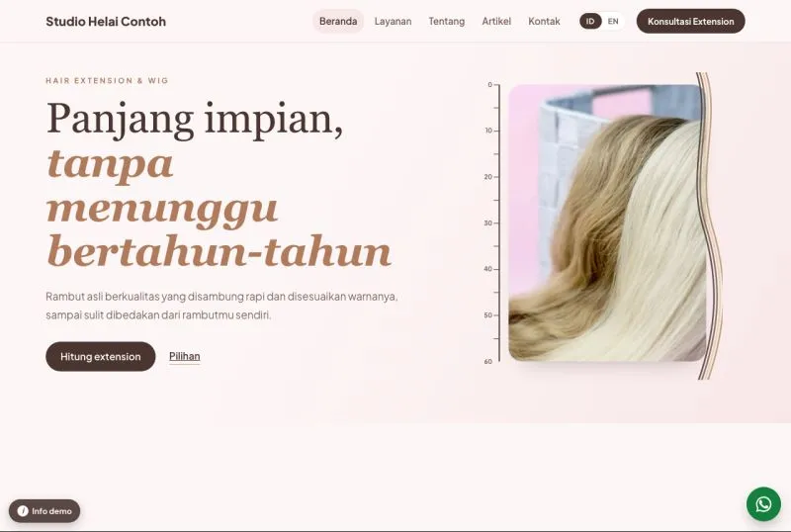Open the Artikel nav item
Screen dimensions: 791x532
point(496,21)
